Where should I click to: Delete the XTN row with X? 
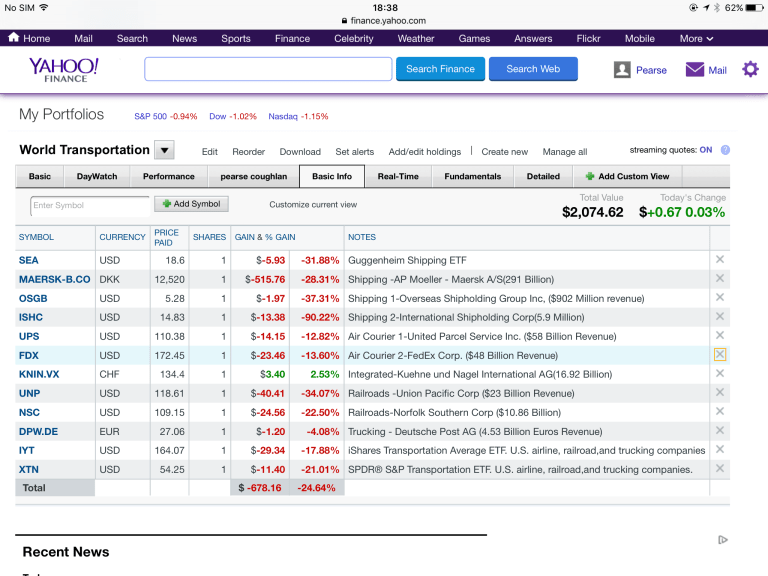pos(720,468)
